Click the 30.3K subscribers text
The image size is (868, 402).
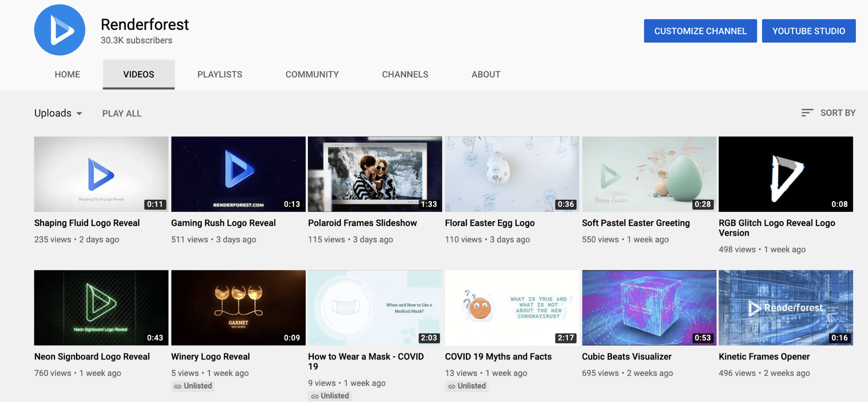pyautogui.click(x=136, y=40)
